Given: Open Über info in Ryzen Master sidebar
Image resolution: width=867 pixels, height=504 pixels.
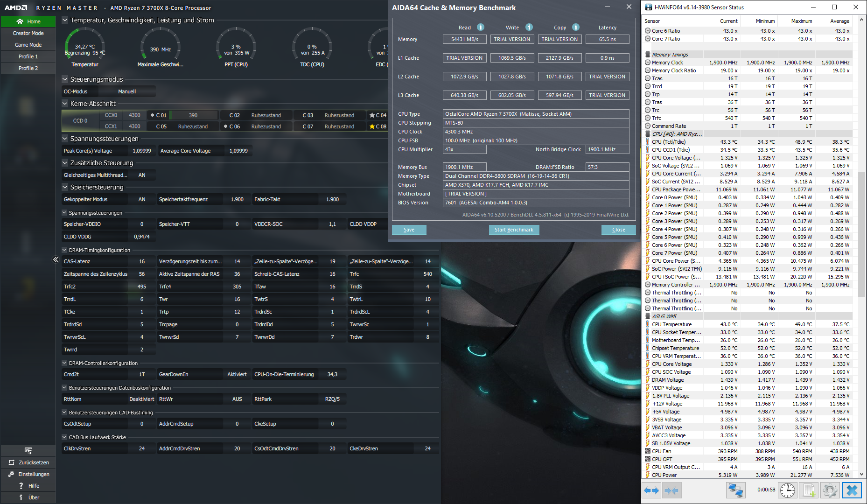Looking at the screenshot, I should [x=28, y=497].
